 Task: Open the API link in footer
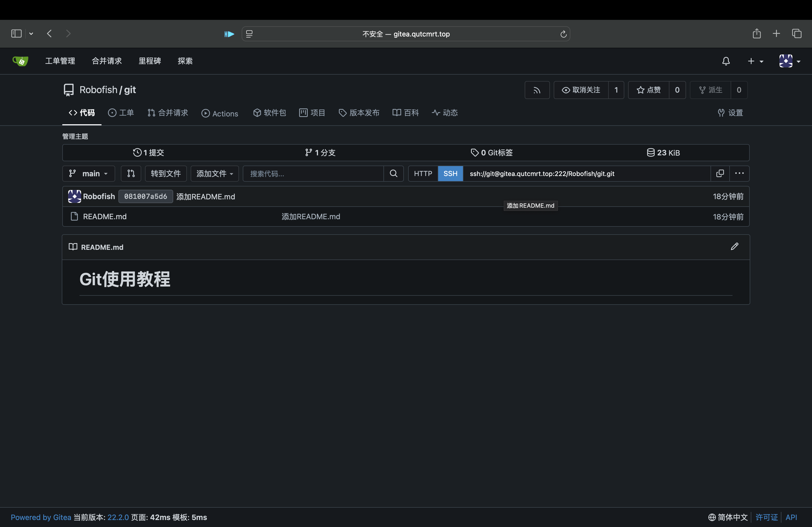pyautogui.click(x=791, y=517)
